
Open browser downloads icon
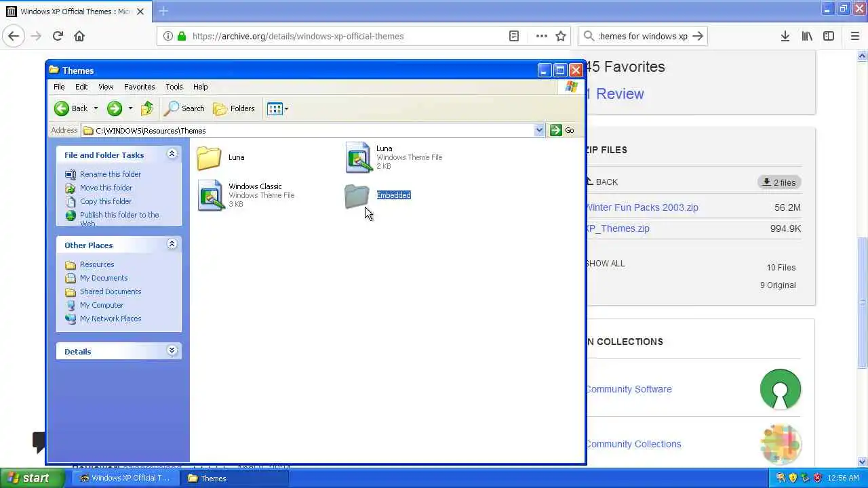(x=785, y=36)
